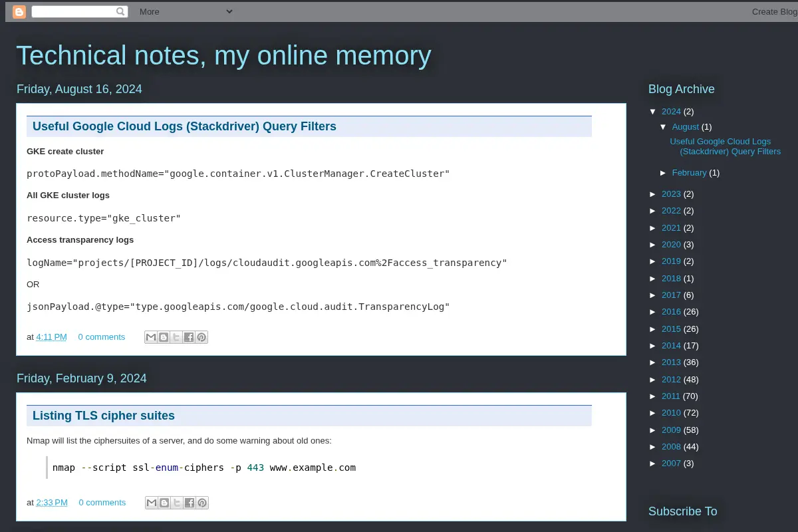Collapse the 2024 archive year

click(x=653, y=111)
